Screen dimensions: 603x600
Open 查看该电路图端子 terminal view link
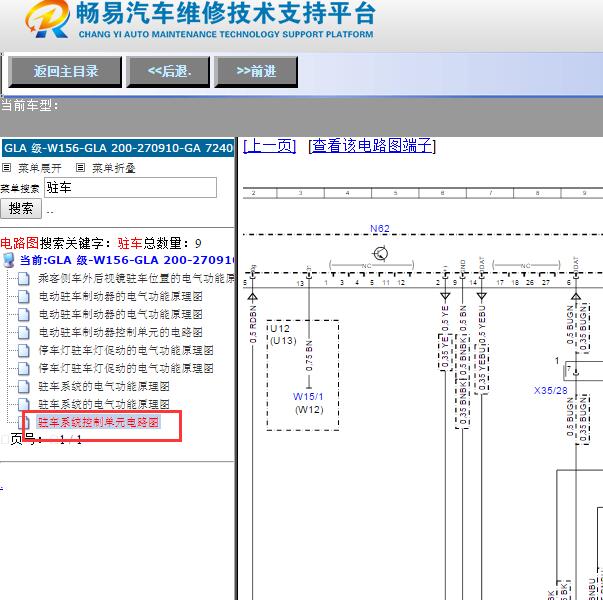[372, 146]
